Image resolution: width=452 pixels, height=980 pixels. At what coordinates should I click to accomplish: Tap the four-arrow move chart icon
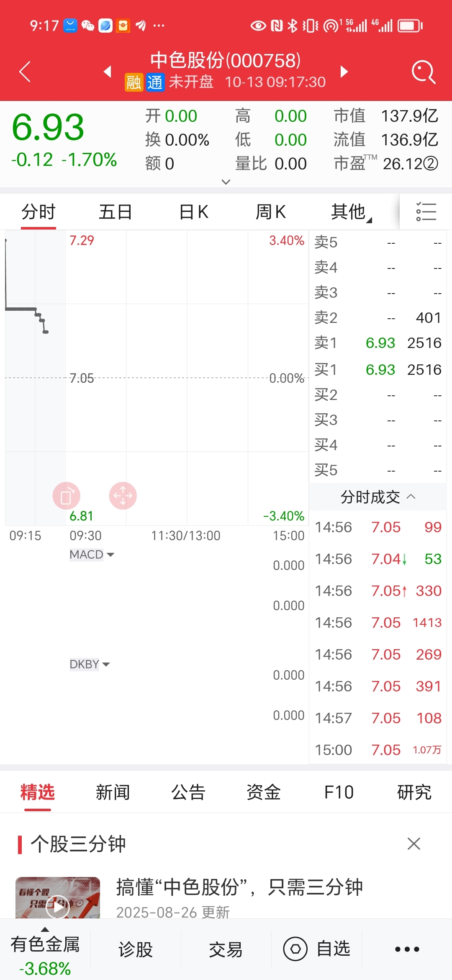coord(123,496)
